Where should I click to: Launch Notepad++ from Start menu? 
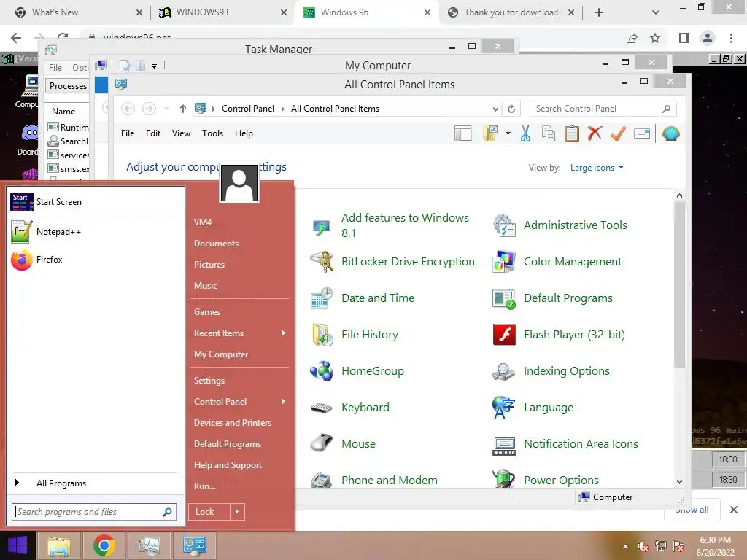coord(94,232)
